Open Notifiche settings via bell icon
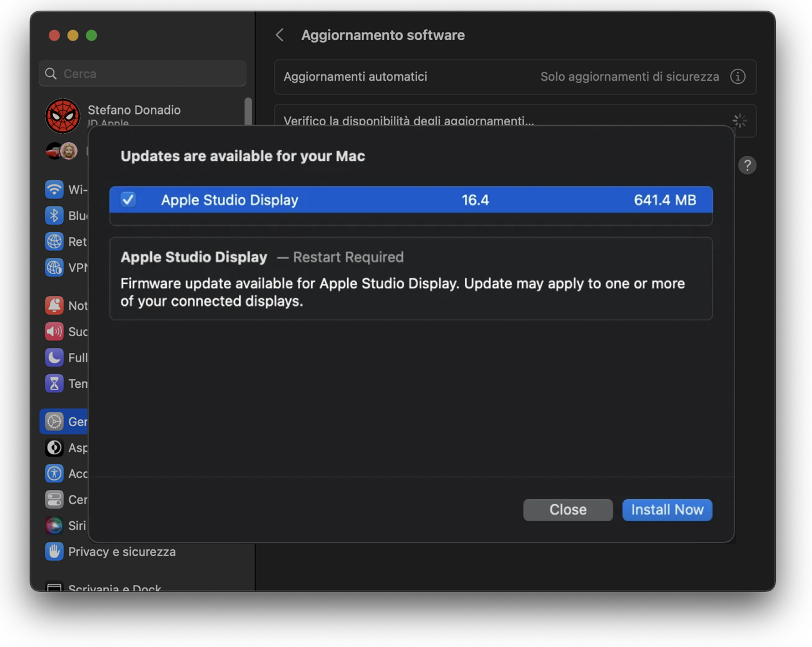 coord(54,305)
